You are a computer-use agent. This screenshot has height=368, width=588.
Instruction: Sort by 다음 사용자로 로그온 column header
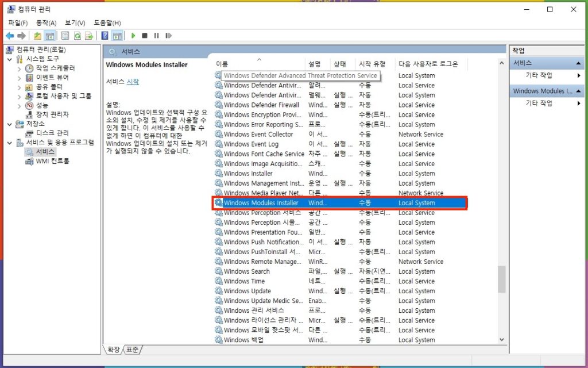tap(432, 64)
